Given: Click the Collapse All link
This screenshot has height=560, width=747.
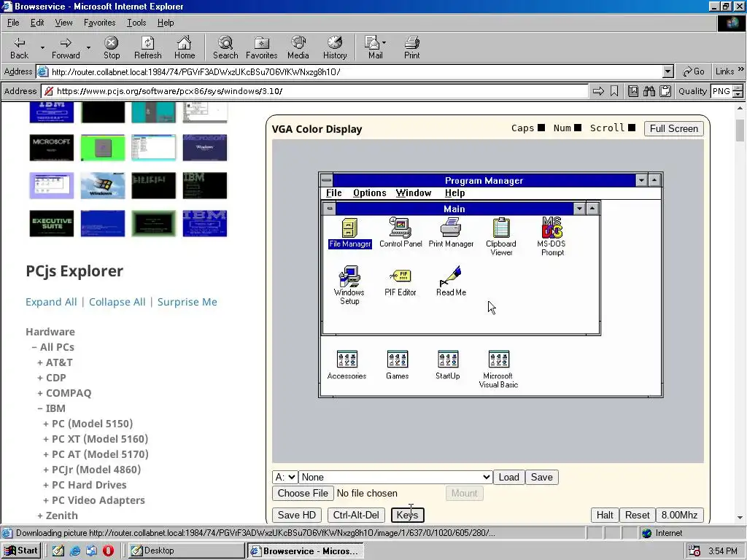Looking at the screenshot, I should click(x=117, y=302).
